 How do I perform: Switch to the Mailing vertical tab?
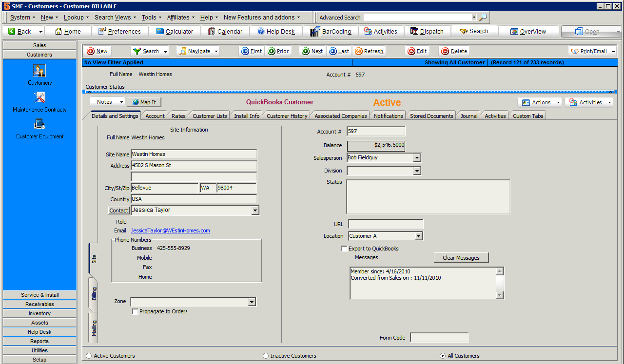pos(94,328)
